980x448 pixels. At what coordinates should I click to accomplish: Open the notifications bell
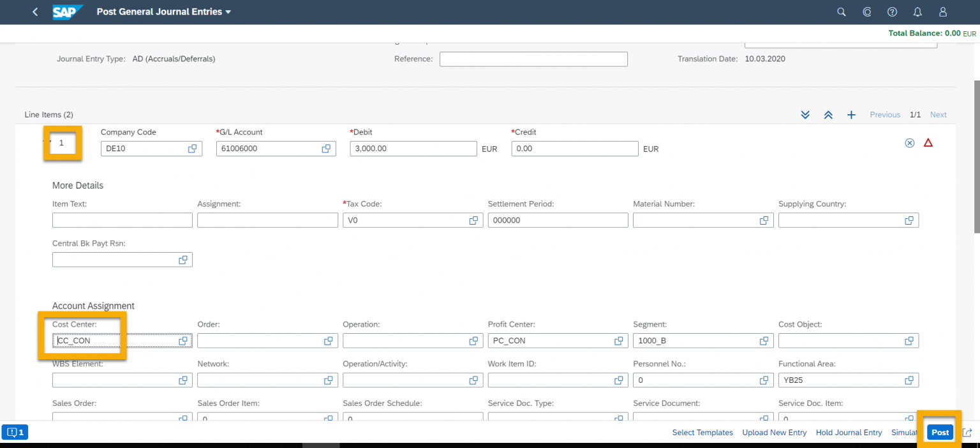tap(917, 11)
